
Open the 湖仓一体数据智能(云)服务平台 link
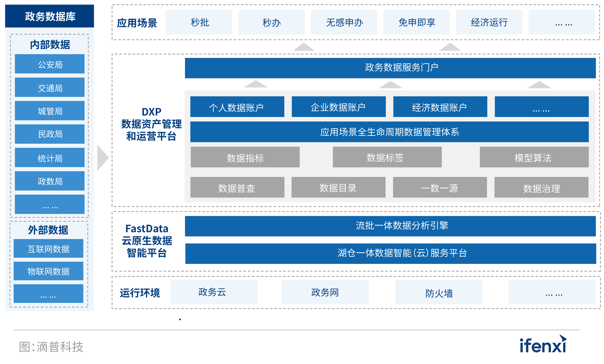click(402, 254)
